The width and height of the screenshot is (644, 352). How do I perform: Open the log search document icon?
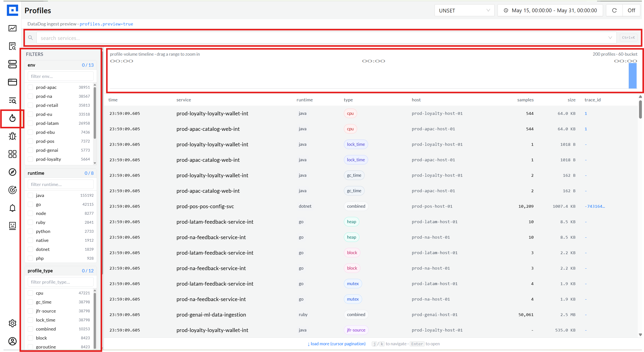point(12,46)
